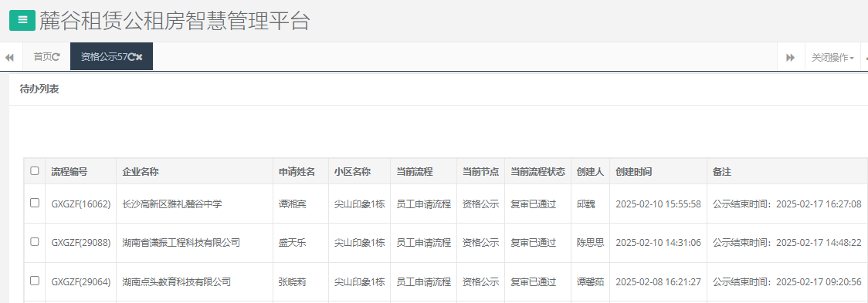
Task: Click applicant name 盛天乐
Action: tap(292, 243)
